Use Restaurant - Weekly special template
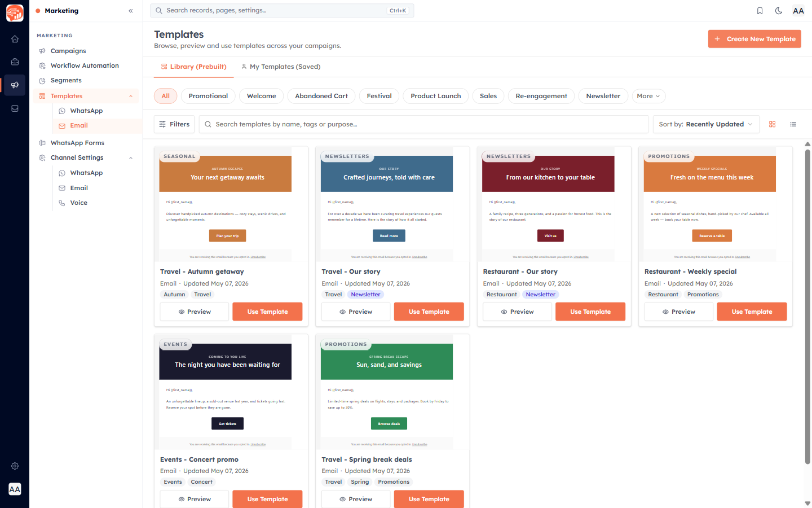The width and height of the screenshot is (812, 508). (752, 312)
